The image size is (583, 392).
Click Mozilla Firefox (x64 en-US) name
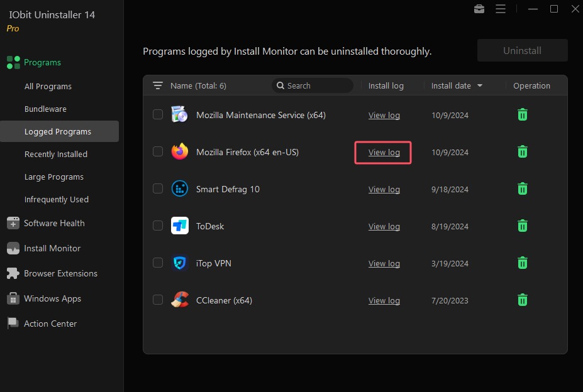[x=247, y=153]
